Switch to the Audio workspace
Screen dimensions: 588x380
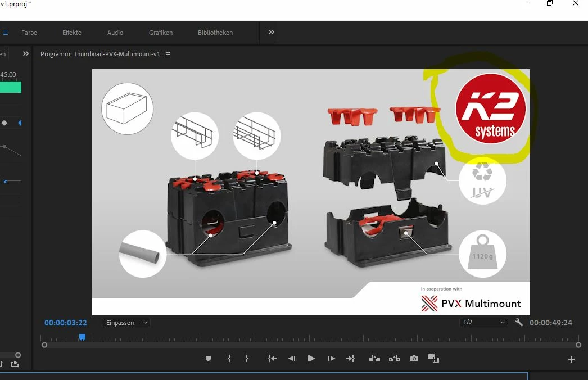115,33
